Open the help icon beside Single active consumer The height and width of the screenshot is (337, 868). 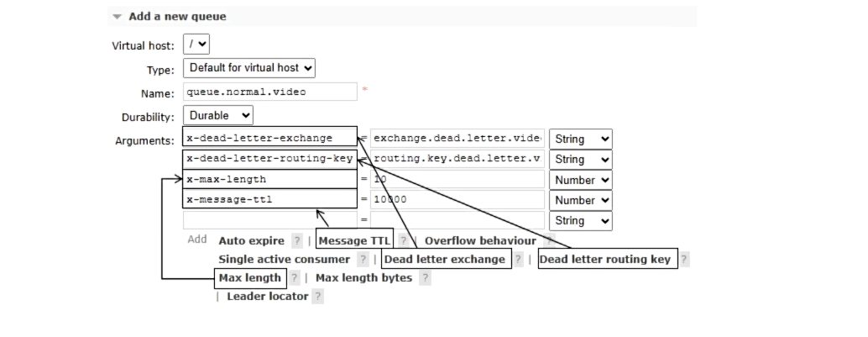tap(363, 260)
